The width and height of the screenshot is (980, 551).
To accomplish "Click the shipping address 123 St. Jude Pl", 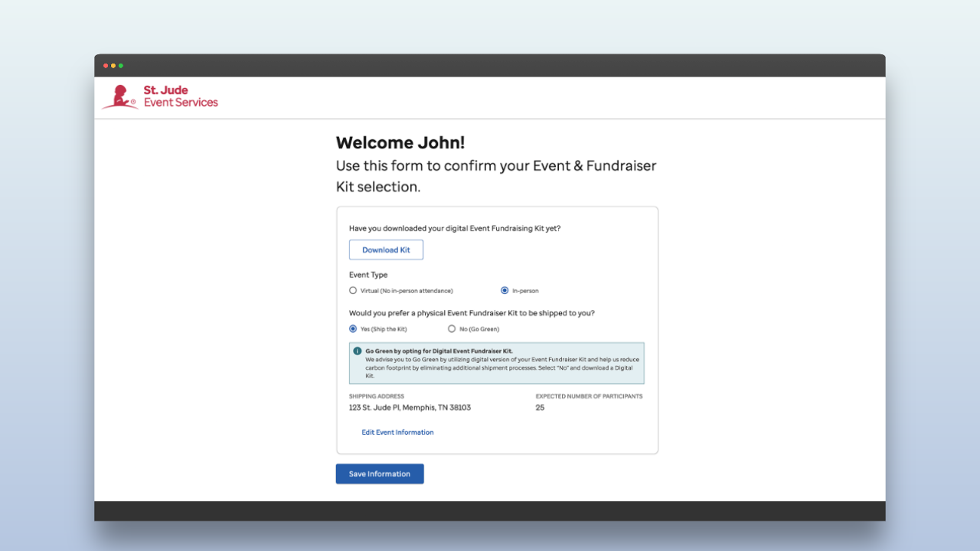I will 410,408.
